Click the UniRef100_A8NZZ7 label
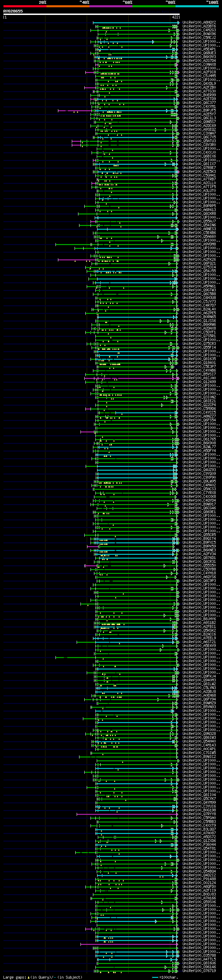The width and height of the screenshot is (222, 980). pyautogui.click(x=199, y=416)
